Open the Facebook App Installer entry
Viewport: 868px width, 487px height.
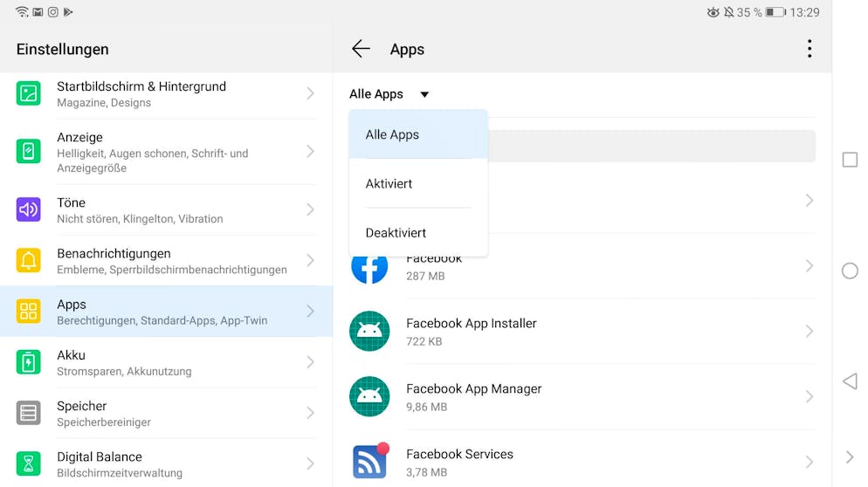[x=582, y=331]
